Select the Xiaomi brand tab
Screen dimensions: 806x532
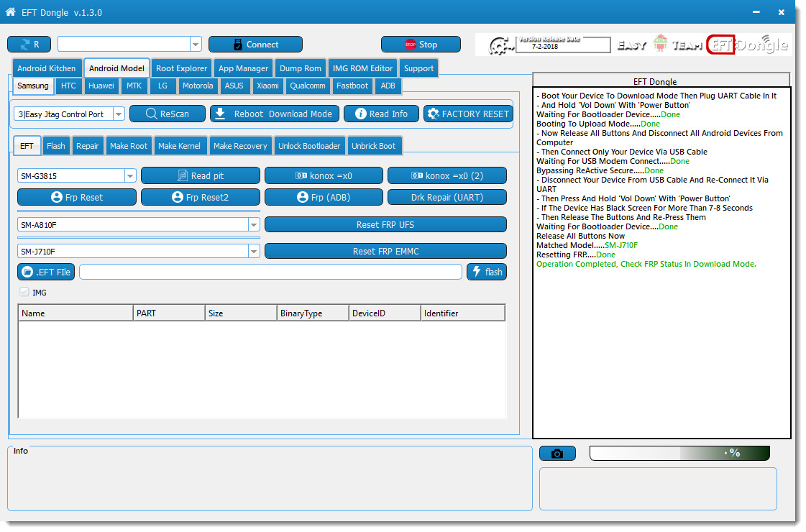267,86
